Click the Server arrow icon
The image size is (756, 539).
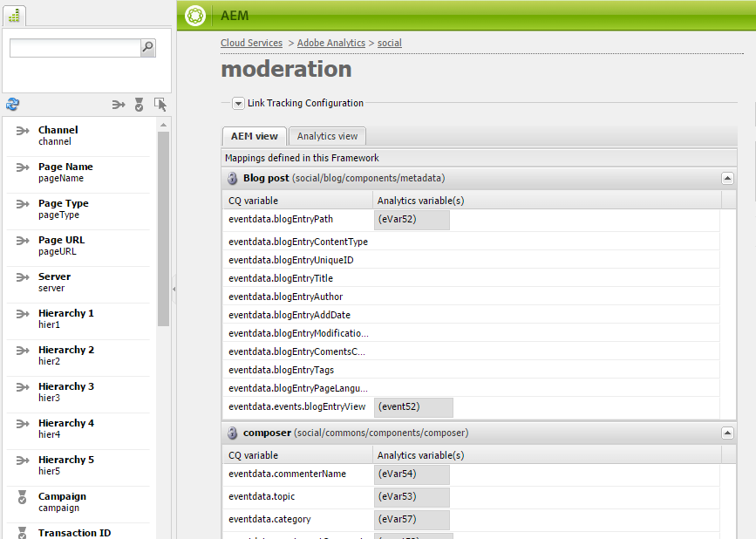pyautogui.click(x=23, y=277)
